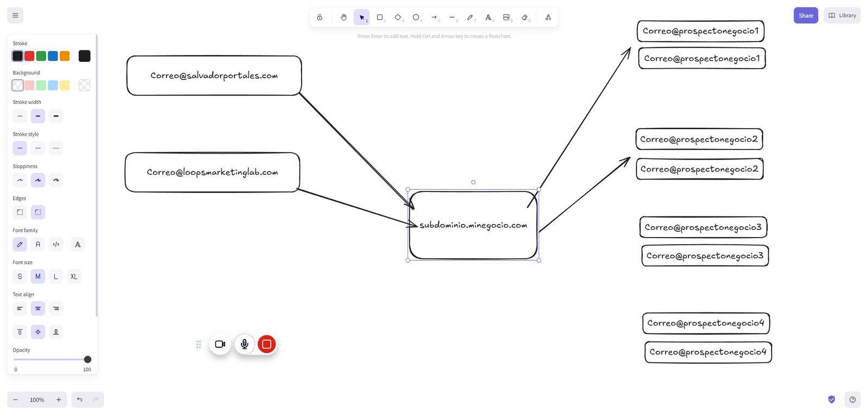Set sloppiness to cartoonist
This screenshot has width=868, height=415.
56,180
